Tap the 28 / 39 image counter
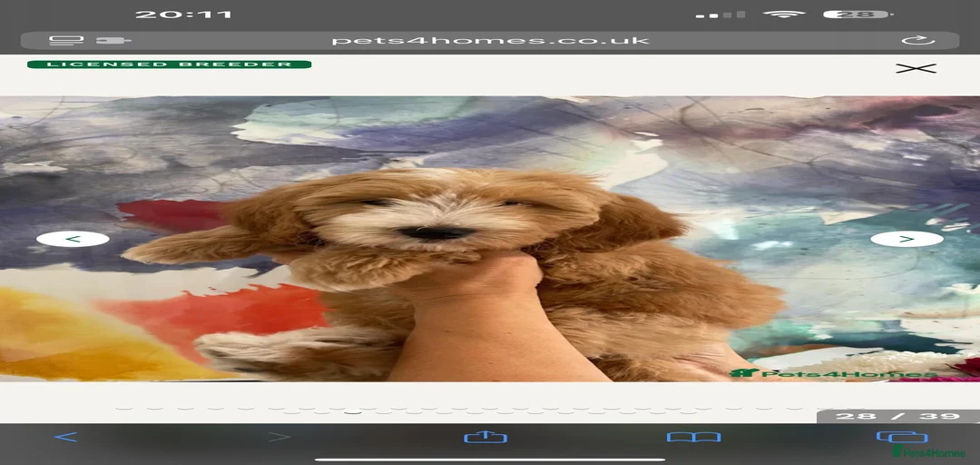The image size is (980, 465). [897, 416]
